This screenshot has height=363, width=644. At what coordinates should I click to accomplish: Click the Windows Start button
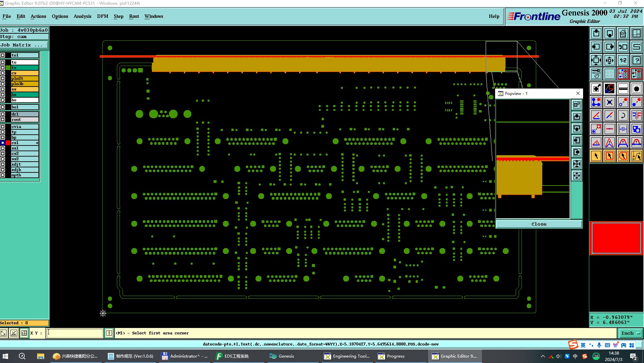pyautogui.click(x=5, y=356)
